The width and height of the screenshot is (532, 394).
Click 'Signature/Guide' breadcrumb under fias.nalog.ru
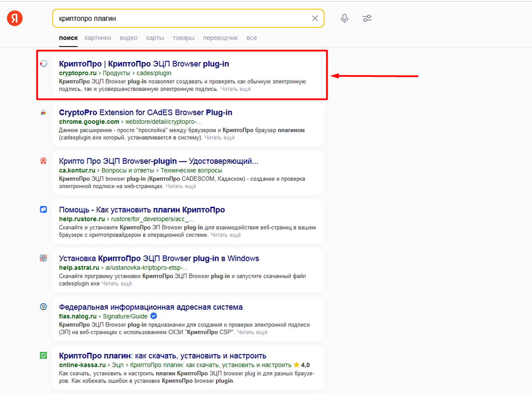tap(125, 316)
